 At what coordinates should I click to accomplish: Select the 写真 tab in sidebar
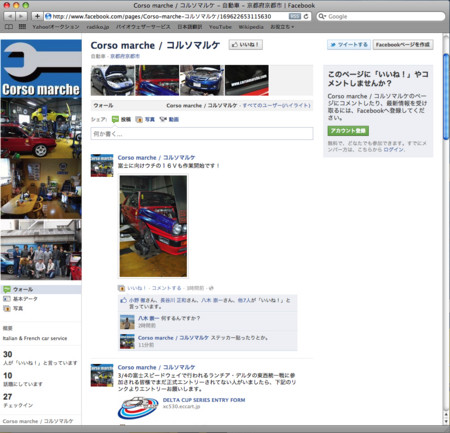pos(18,308)
